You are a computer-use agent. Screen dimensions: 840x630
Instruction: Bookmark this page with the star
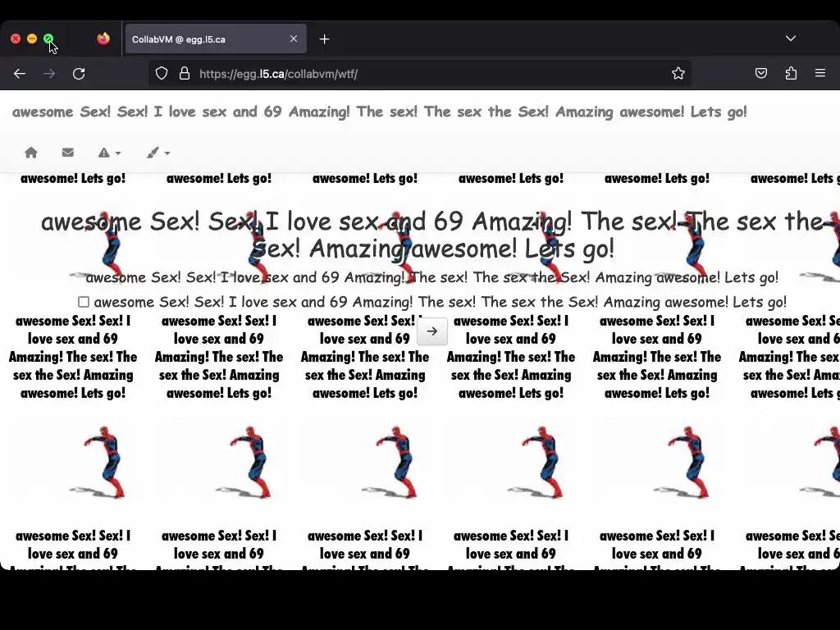pyautogui.click(x=678, y=73)
